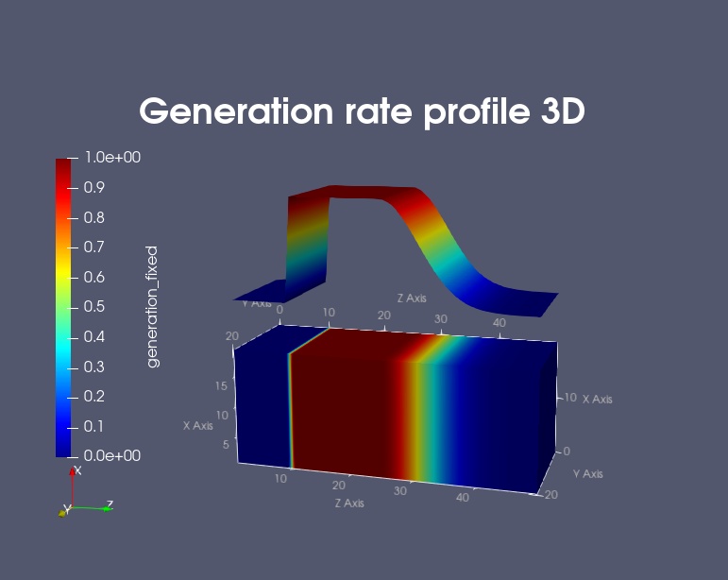The height and width of the screenshot is (580, 728).
Task: Click the 0.3 tick label on legend
Action: [94, 367]
